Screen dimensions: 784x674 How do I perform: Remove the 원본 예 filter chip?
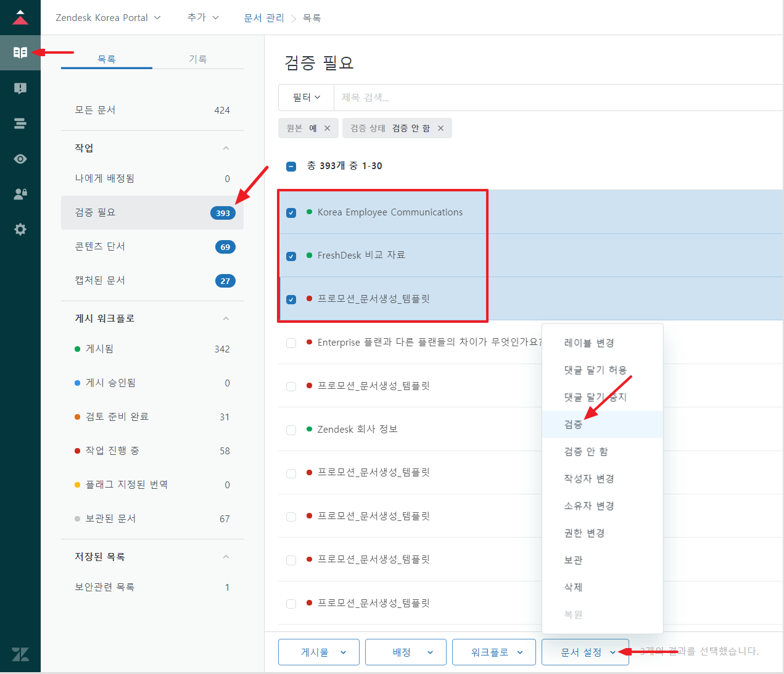point(328,128)
